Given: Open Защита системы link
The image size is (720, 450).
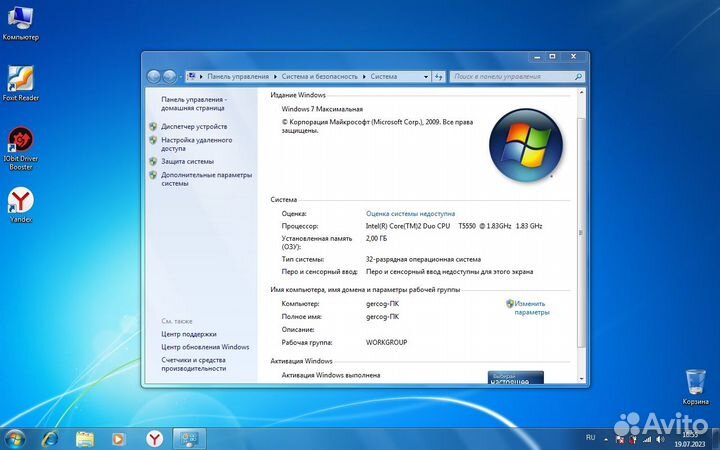Looking at the screenshot, I should click(187, 161).
